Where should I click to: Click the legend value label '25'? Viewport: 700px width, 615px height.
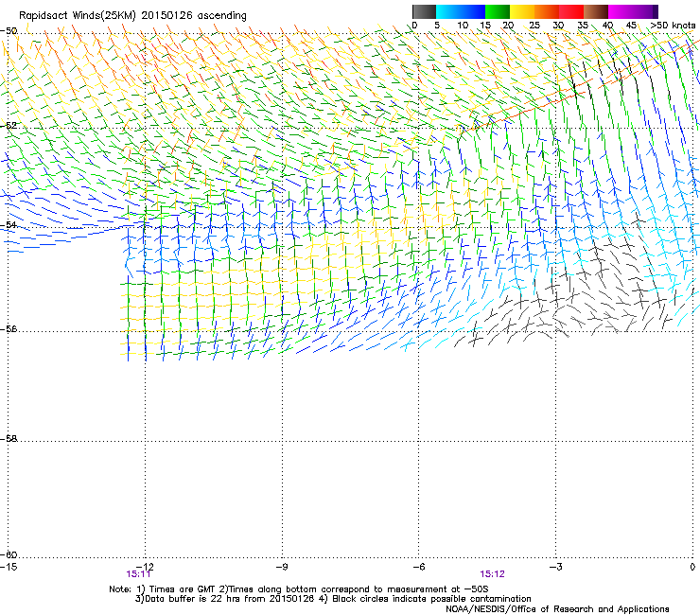coord(534,26)
